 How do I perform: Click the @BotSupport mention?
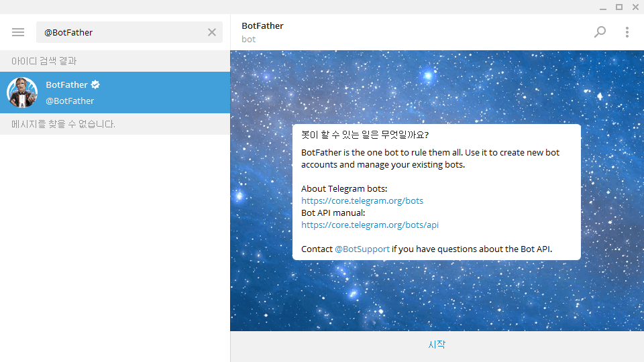[362, 249]
